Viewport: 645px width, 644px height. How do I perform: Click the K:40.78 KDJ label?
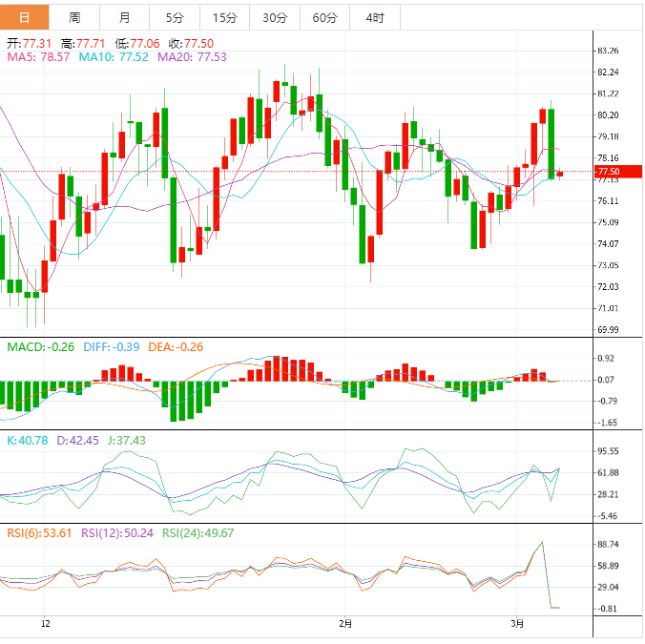click(x=27, y=441)
